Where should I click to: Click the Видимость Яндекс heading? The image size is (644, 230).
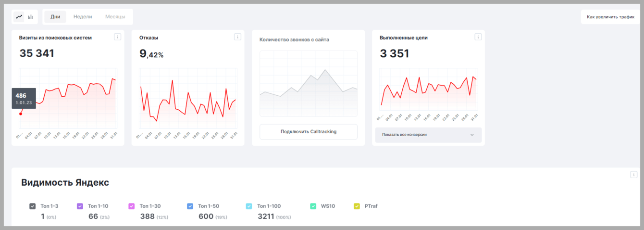pos(65,183)
